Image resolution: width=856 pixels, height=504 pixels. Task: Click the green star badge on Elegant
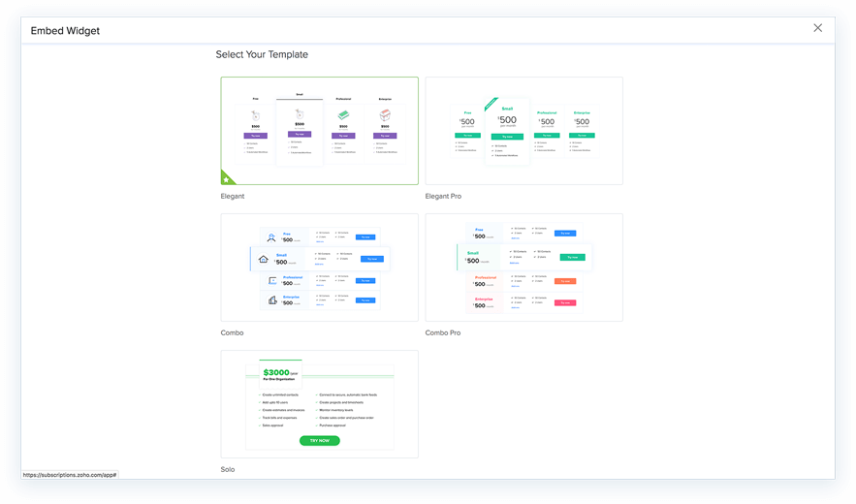point(226,179)
